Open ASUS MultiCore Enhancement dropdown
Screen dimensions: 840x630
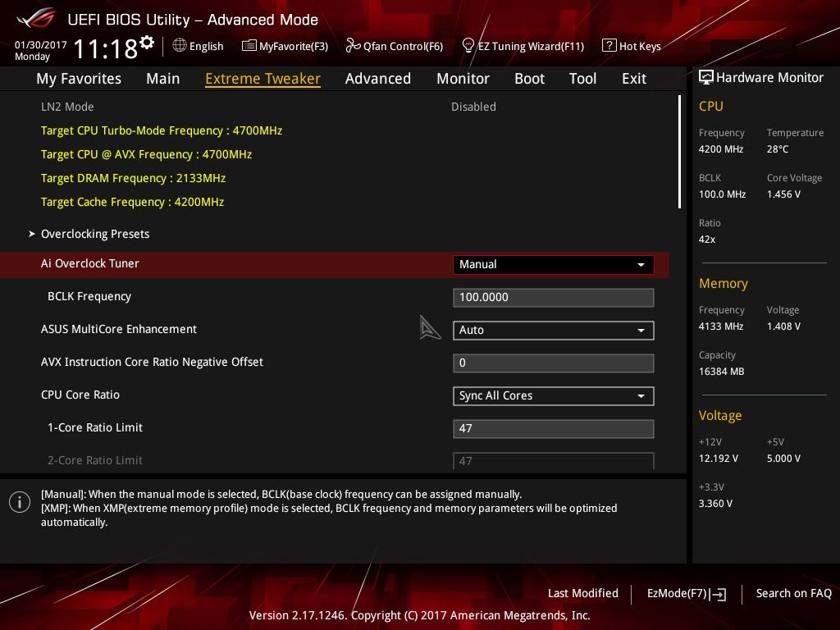click(554, 330)
